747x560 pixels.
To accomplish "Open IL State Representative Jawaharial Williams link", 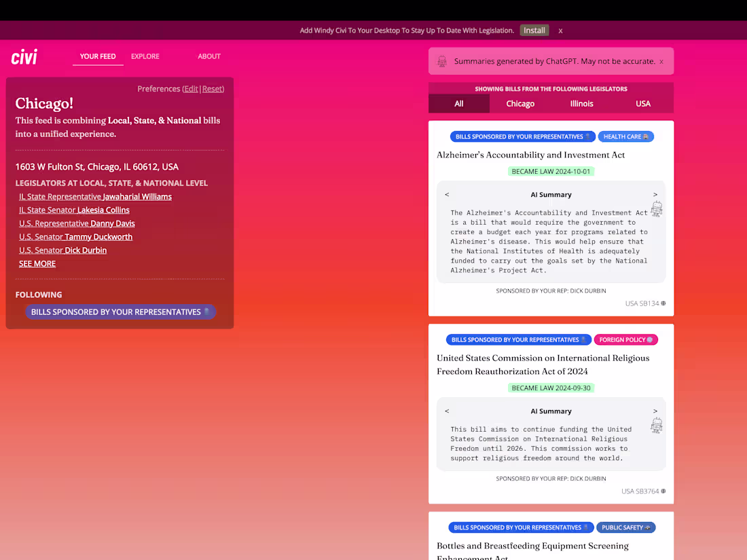I will coord(95,197).
